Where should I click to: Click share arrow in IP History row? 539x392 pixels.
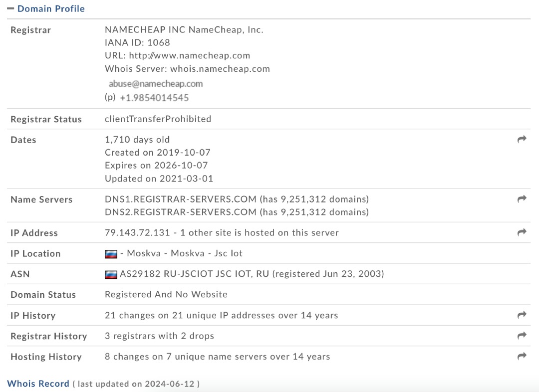click(x=522, y=315)
